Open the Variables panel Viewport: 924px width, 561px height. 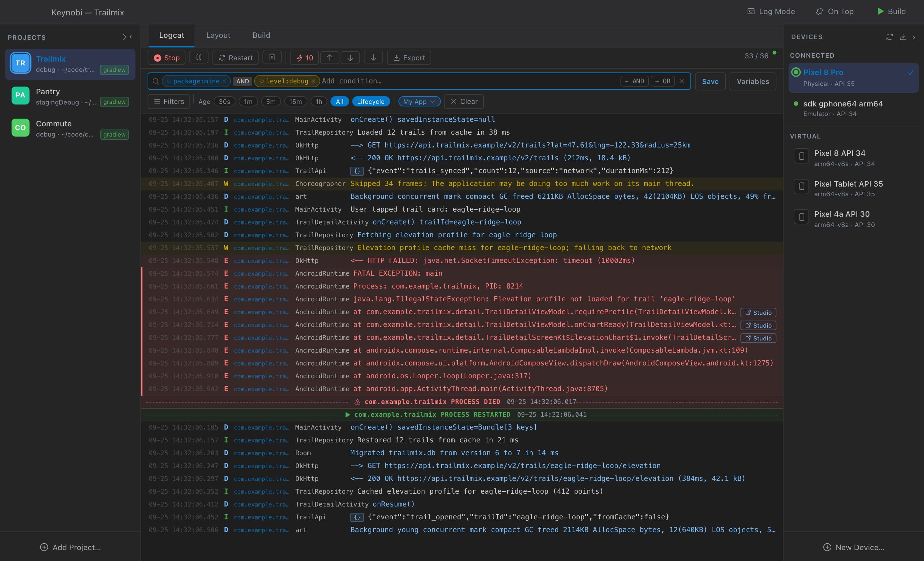click(753, 81)
